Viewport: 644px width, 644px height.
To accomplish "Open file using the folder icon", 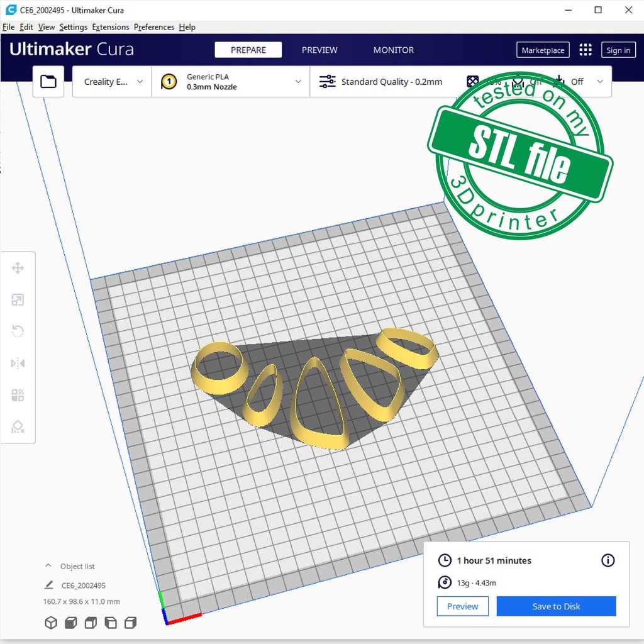I will coord(48,82).
